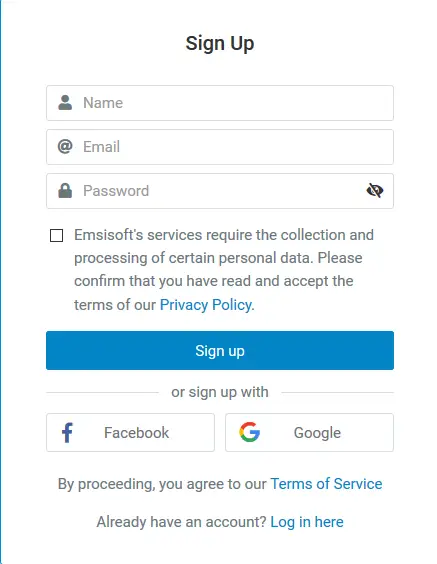Focus the Name input field
This screenshot has width=437, height=564.
220,103
